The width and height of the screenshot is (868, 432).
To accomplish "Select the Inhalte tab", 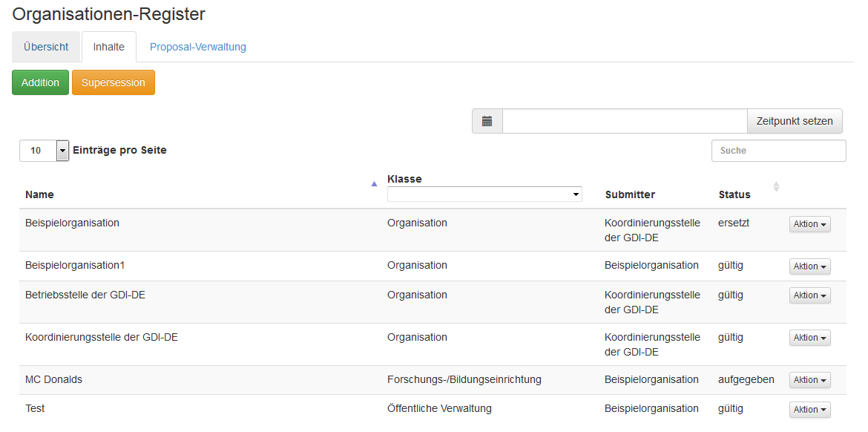I will (109, 47).
